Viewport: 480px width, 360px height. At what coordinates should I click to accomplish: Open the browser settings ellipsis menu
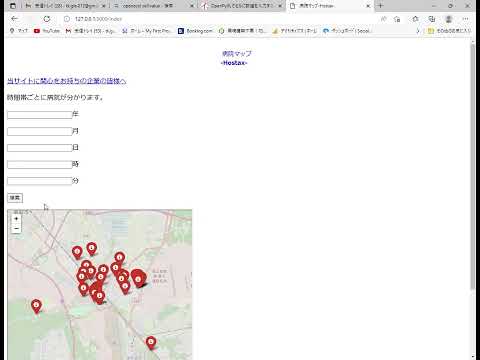coord(466,19)
